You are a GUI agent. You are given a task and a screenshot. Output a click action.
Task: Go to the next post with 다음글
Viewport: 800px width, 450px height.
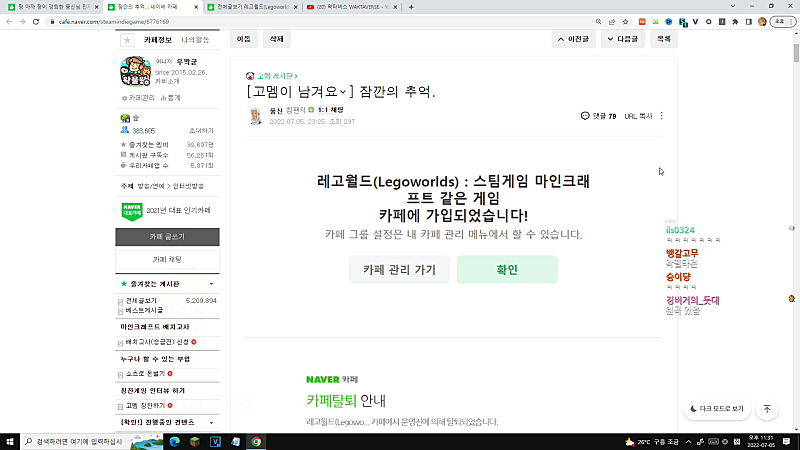pos(623,39)
